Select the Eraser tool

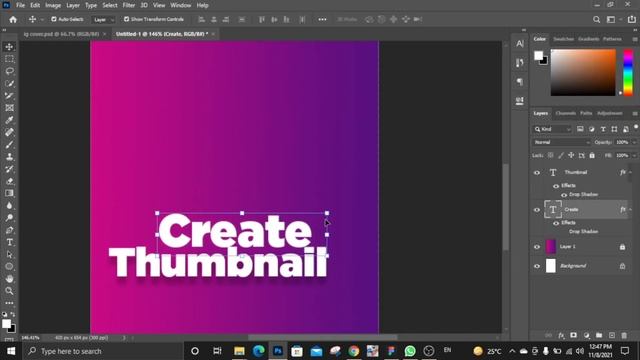[9, 181]
